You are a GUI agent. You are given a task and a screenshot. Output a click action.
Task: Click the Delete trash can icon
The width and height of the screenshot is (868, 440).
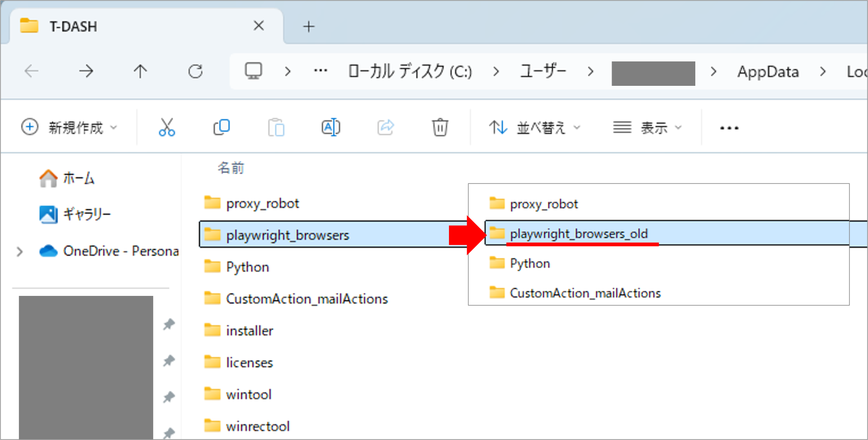click(440, 127)
